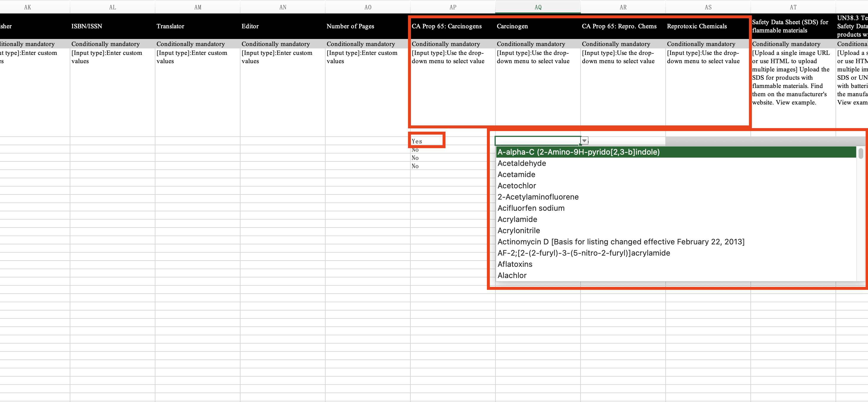Viewport: 868px width, 402px height.
Task: Choose Acetochlor from the dropdown
Action: pos(516,186)
